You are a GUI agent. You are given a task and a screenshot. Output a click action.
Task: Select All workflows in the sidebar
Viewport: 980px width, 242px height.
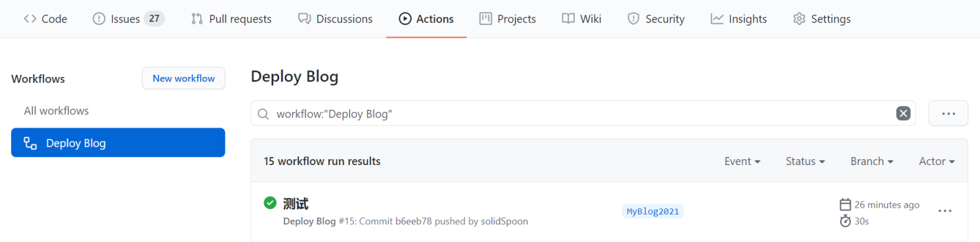tap(56, 110)
